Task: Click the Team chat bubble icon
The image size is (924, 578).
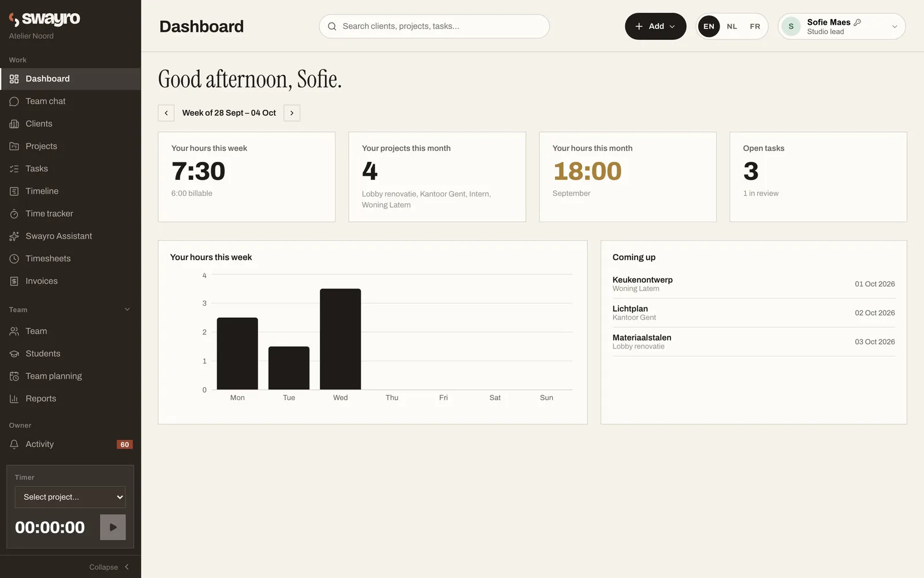Action: coord(14,101)
